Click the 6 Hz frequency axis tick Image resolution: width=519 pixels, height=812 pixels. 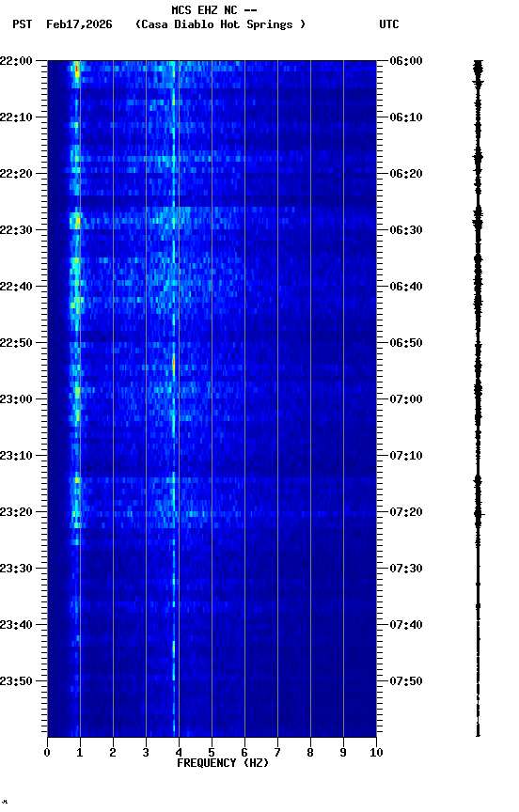244,753
